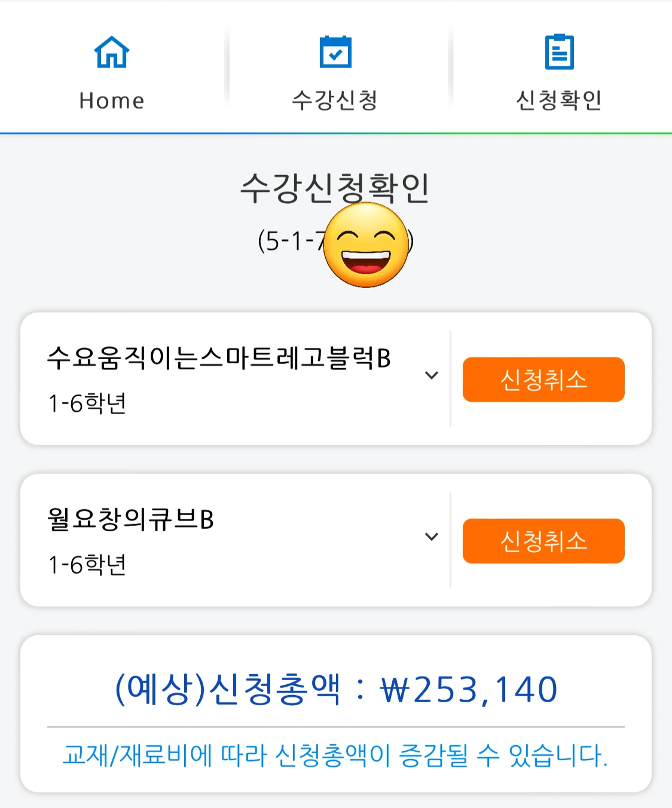672x808 pixels.
Task: Click the 1-6학년 label under 월요창의큐브B
Action: [87, 565]
